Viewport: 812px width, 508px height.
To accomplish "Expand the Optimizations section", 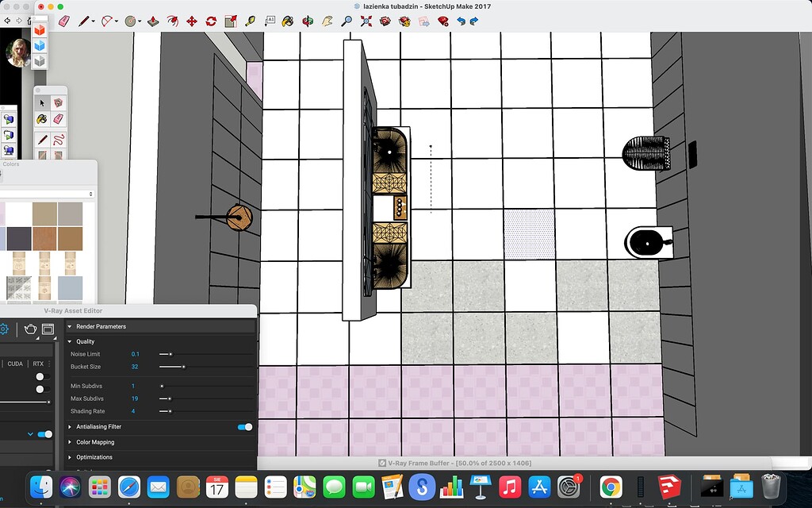I will (x=70, y=457).
